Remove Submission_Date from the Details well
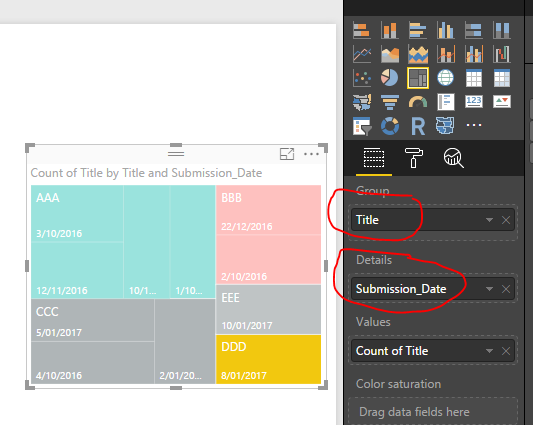Screen dimensions: 533x425 tap(506, 289)
